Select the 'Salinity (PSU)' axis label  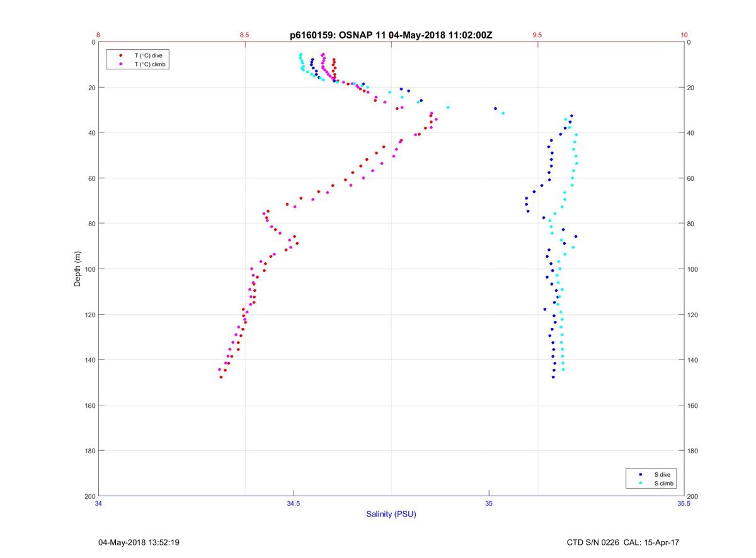[391, 514]
